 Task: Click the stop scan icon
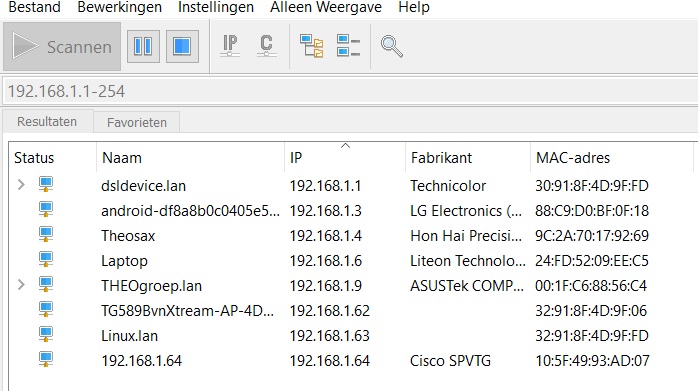click(182, 46)
